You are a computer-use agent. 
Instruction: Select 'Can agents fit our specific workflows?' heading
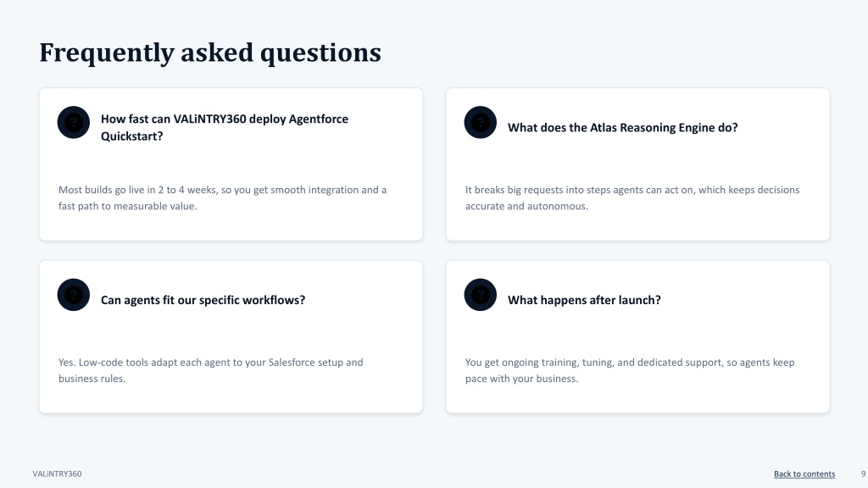point(203,300)
